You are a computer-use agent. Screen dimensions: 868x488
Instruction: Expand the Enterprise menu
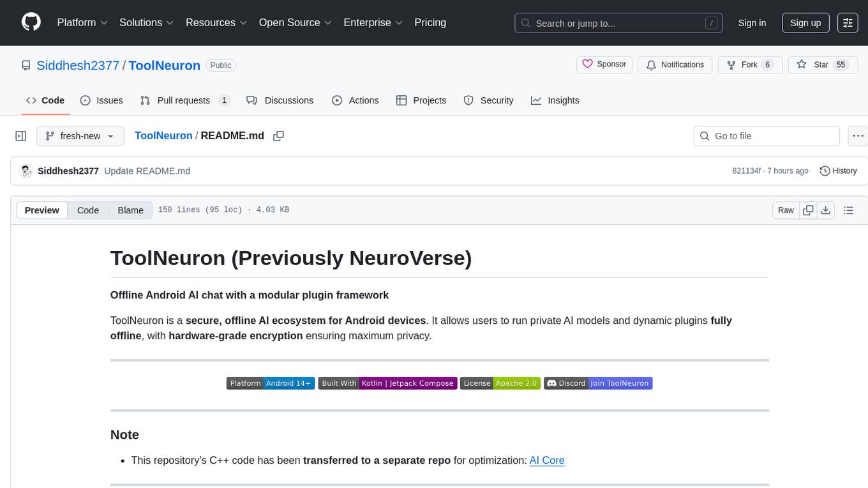pyautogui.click(x=373, y=22)
